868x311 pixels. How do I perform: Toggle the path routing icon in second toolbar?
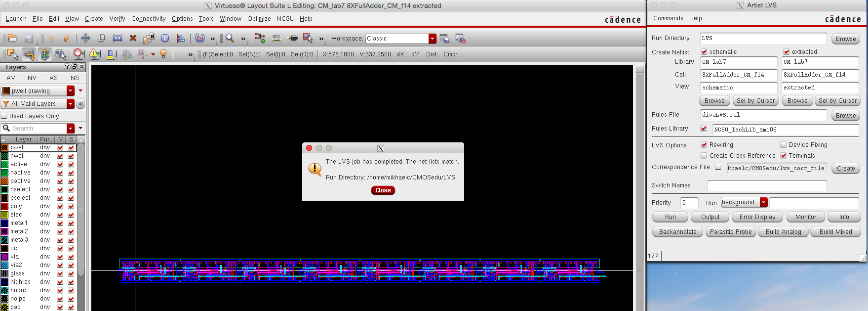click(29, 54)
